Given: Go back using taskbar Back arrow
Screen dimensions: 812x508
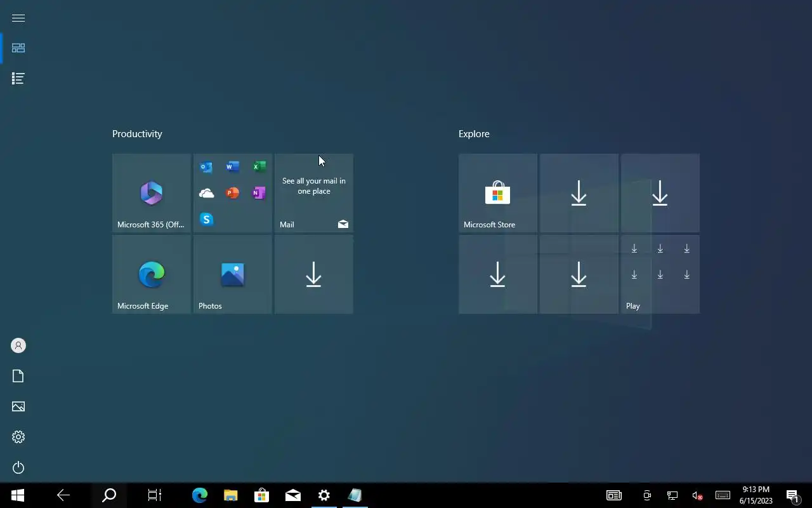Looking at the screenshot, I should 63,495.
